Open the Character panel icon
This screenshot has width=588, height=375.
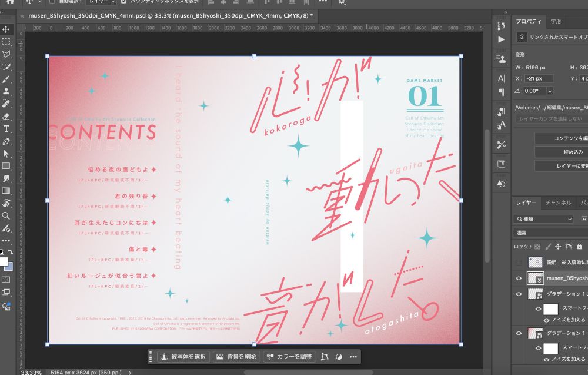tap(502, 78)
